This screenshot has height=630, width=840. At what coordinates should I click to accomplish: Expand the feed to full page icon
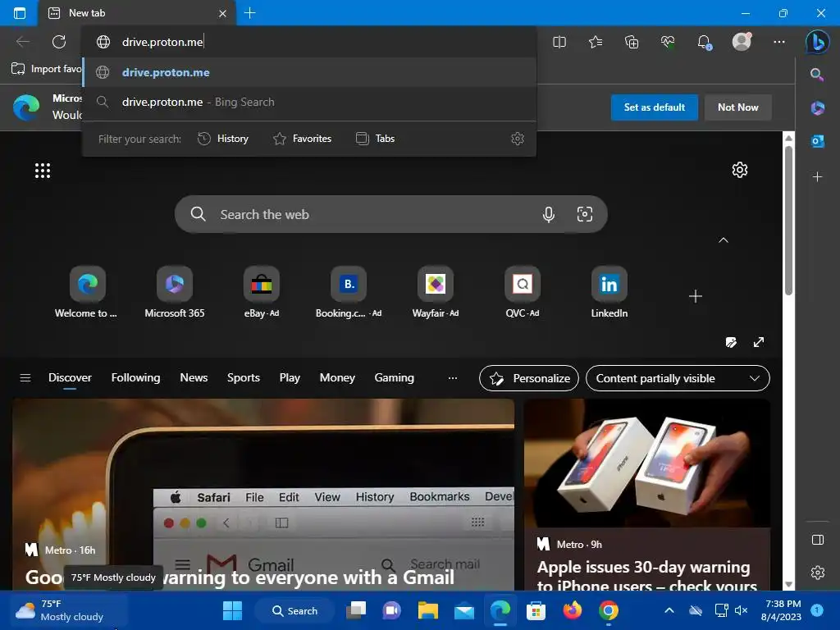(x=759, y=342)
